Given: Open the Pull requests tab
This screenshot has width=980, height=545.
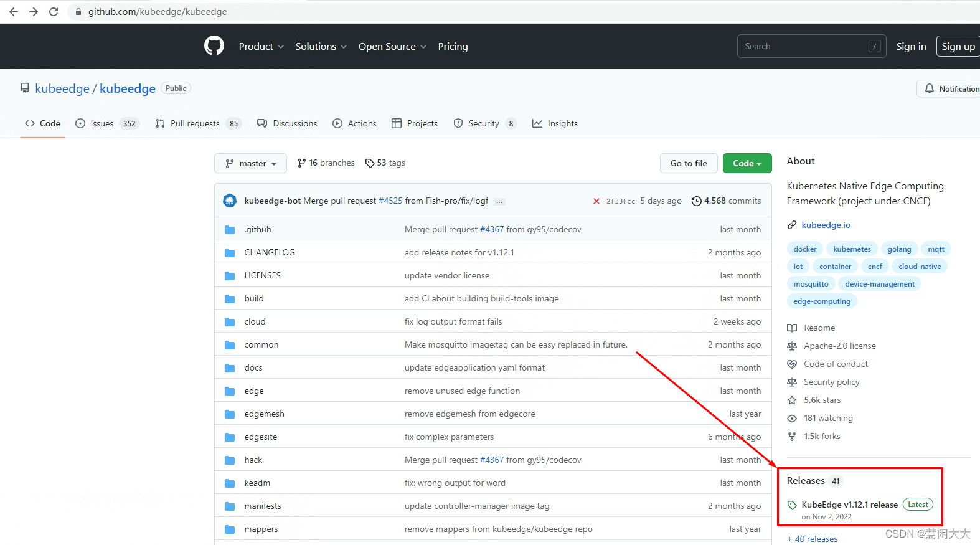Looking at the screenshot, I should coord(198,123).
